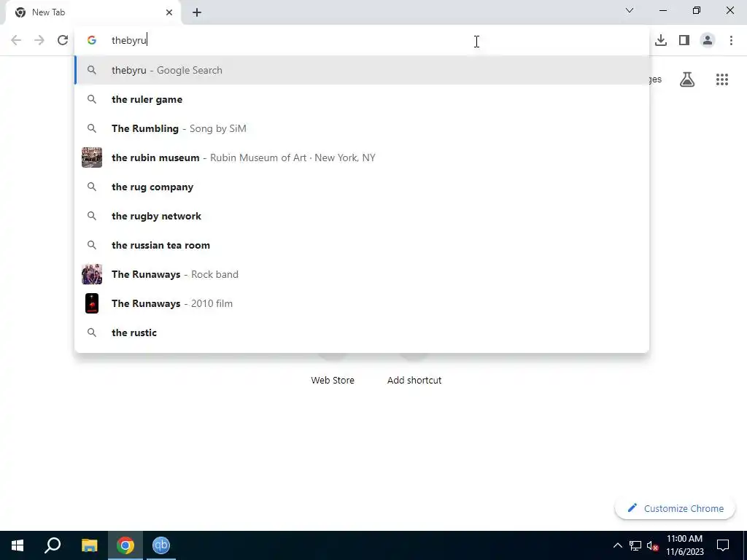Open the Windows Start menu

point(18,545)
